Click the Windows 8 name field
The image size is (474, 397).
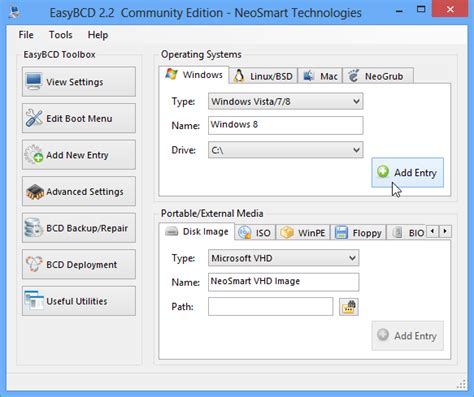(286, 125)
